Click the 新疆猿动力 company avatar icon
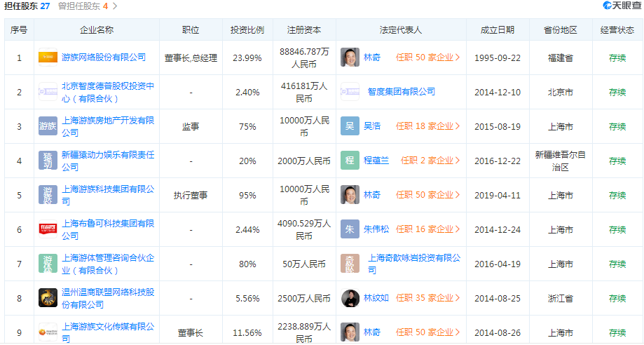Screen dimensions: 644x345 (48, 161)
